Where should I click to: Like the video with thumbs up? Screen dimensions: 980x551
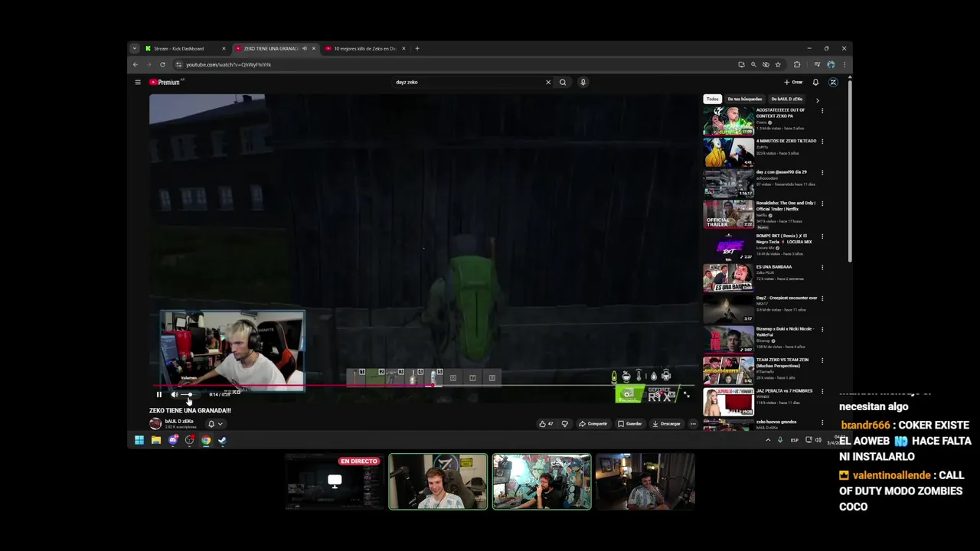pos(546,424)
